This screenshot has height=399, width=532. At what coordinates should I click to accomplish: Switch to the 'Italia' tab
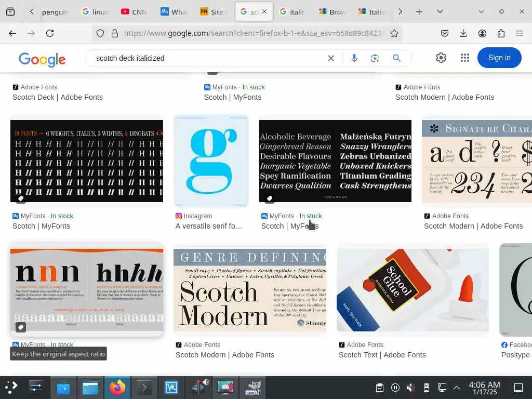371,12
